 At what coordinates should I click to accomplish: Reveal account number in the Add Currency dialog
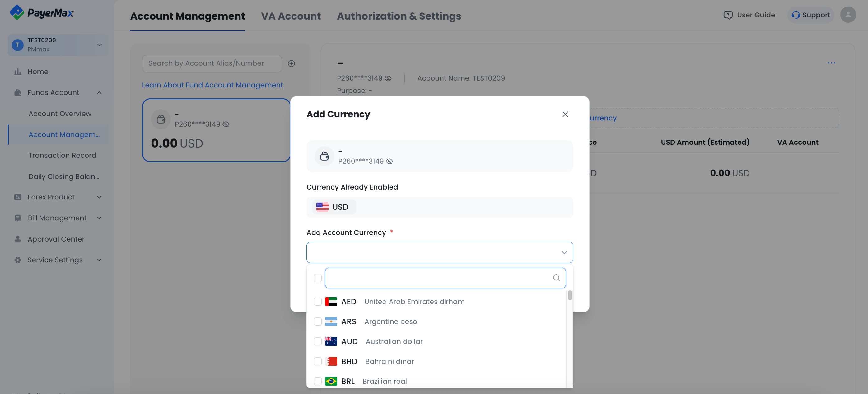389,162
